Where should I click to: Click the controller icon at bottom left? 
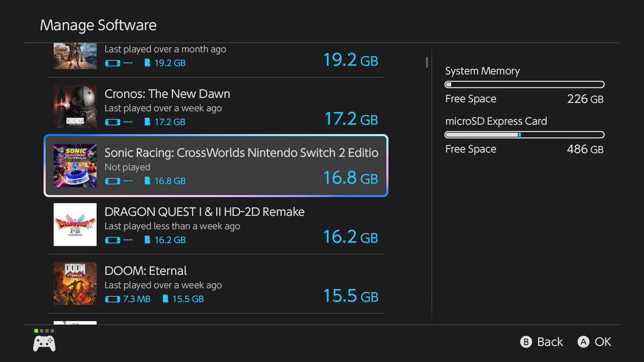point(44,343)
